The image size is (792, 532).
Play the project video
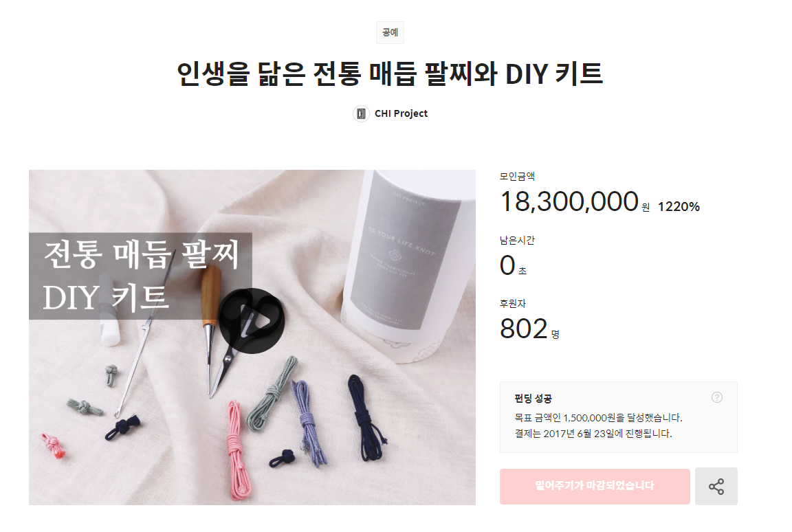click(x=252, y=321)
